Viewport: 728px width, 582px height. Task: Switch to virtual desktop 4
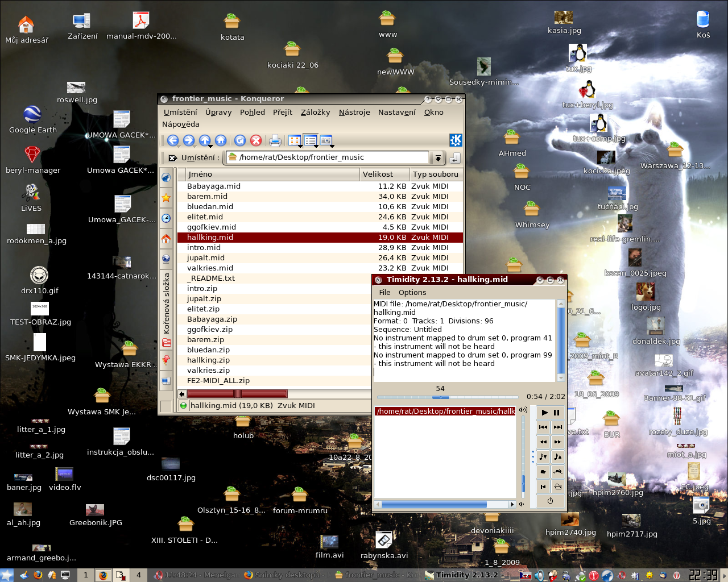point(139,575)
